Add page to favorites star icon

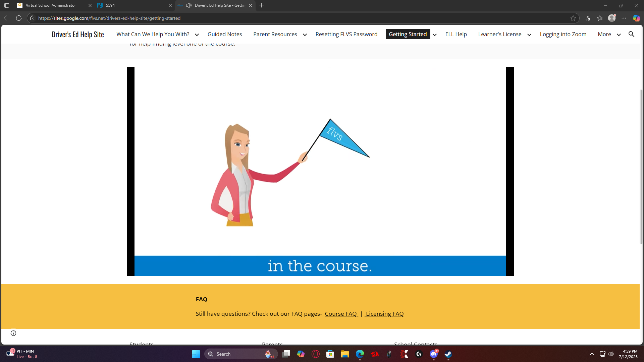[573, 18]
